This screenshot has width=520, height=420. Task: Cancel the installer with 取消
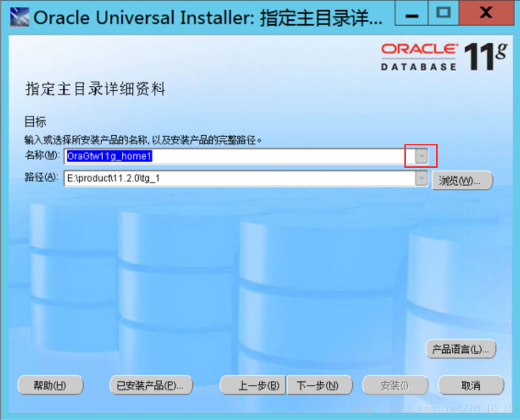pos(471,385)
